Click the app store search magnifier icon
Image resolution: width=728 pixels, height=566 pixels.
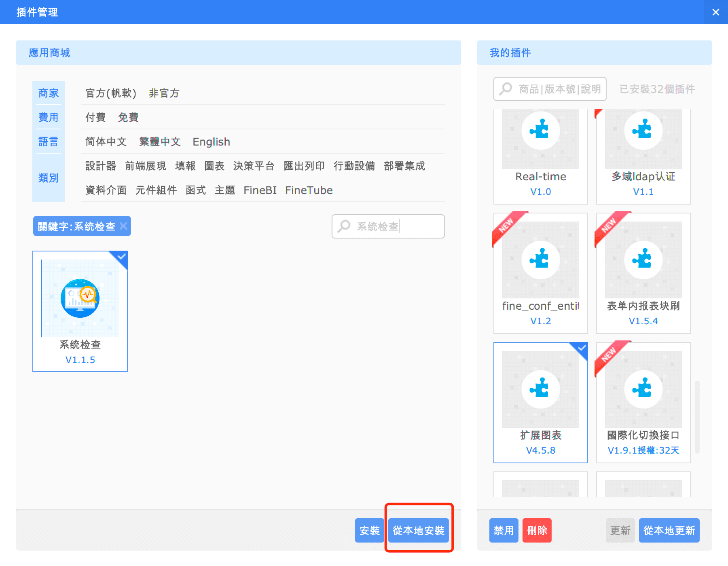pyautogui.click(x=344, y=226)
